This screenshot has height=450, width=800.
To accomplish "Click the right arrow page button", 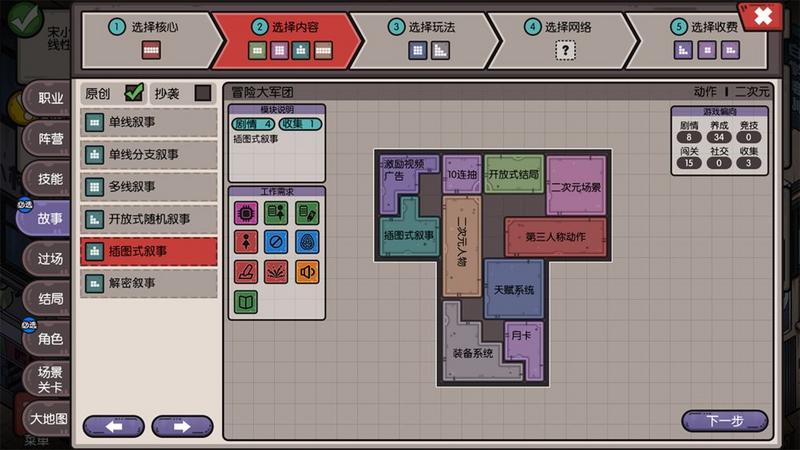I will pyautogui.click(x=182, y=426).
